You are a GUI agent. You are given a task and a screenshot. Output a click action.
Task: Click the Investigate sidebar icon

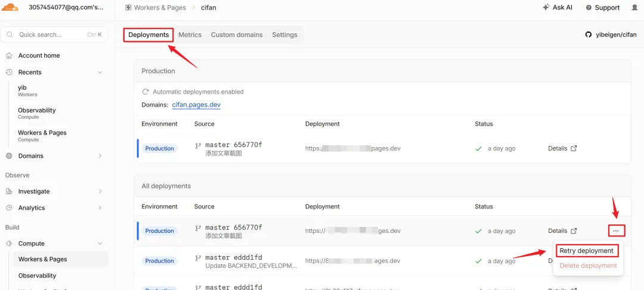pyautogui.click(x=9, y=192)
